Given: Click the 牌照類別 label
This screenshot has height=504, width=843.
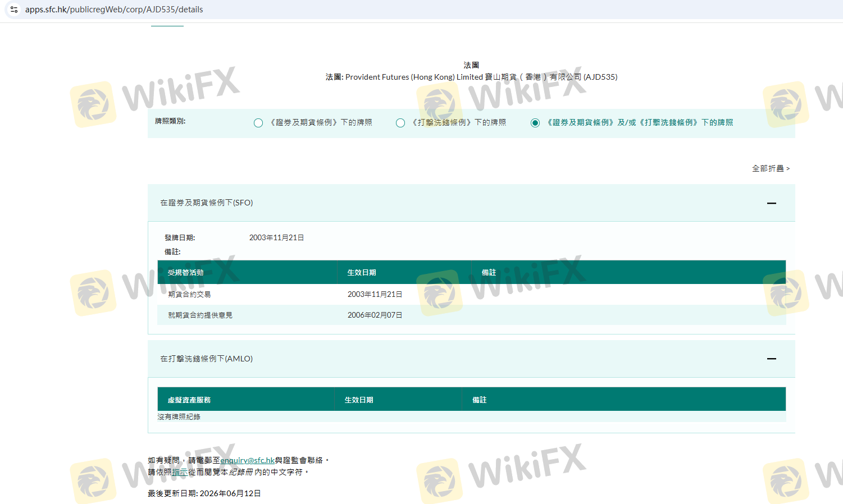Looking at the screenshot, I should click(170, 121).
